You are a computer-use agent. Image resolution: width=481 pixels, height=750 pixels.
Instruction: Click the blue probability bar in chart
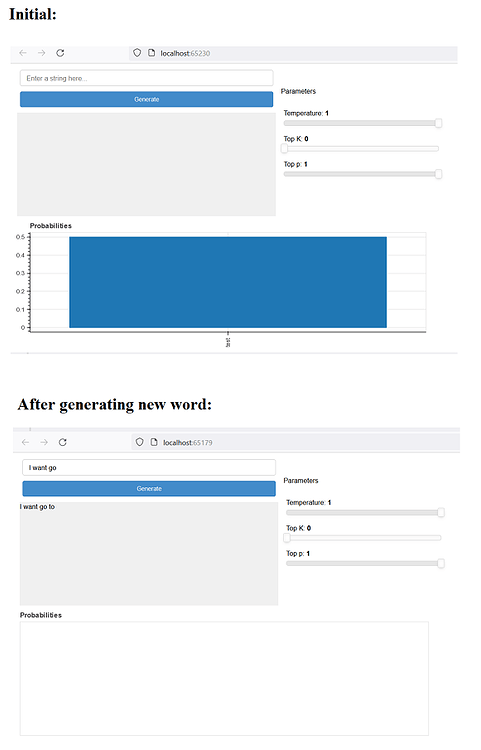click(228, 282)
